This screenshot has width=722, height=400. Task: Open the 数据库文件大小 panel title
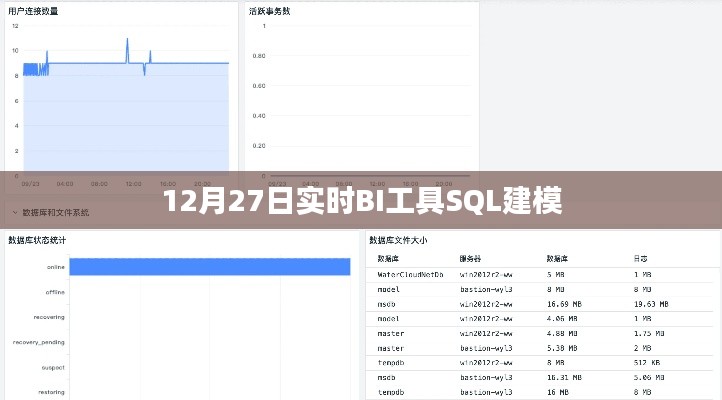(x=398, y=240)
